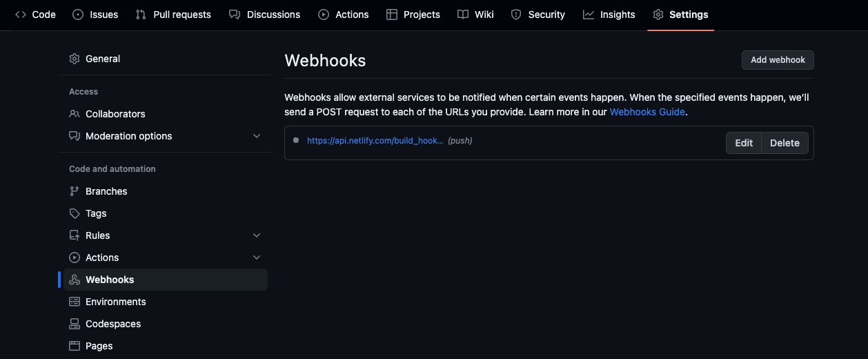Click the Discussions speech-bubble icon
This screenshot has width=868, height=359.
[235, 14]
